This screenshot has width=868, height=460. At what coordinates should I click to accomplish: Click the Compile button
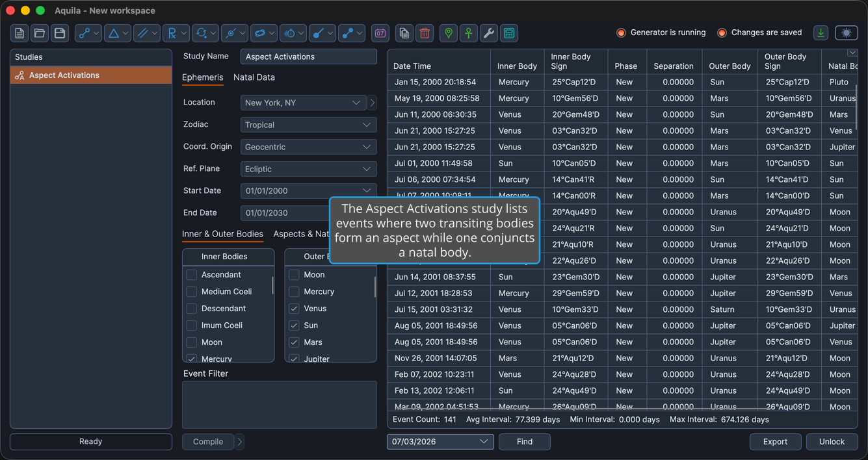point(208,442)
